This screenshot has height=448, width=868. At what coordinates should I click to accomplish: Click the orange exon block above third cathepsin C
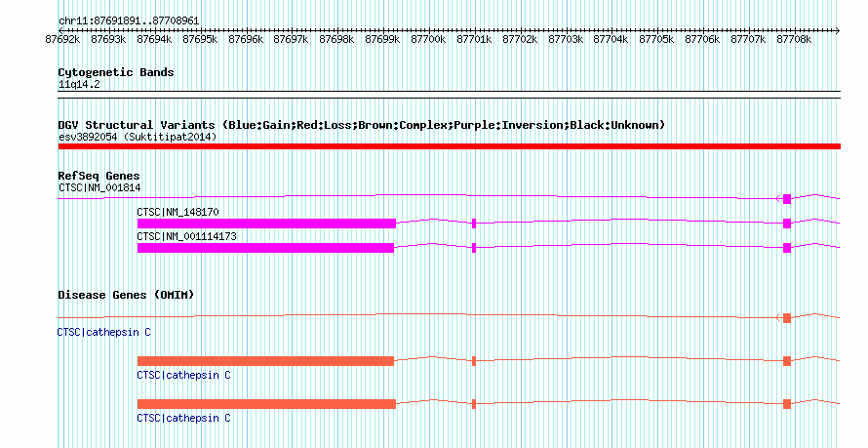[x=266, y=404]
